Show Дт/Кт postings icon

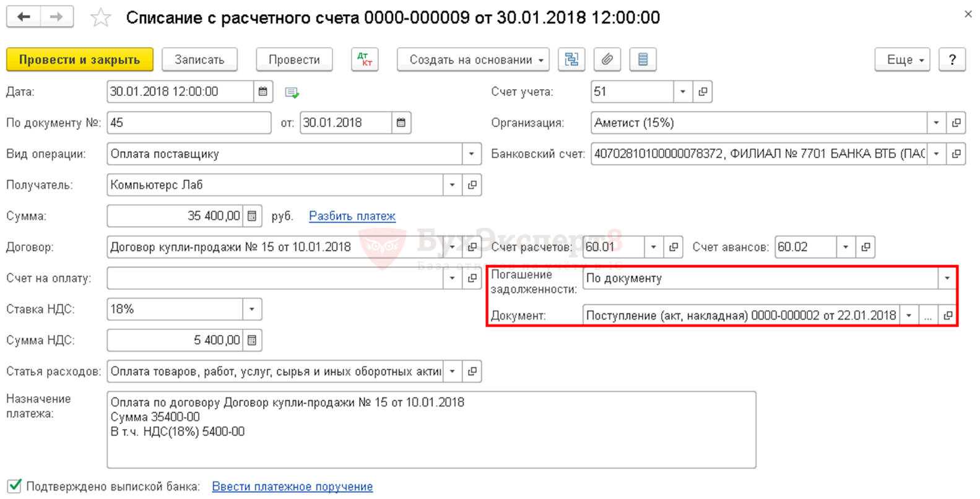tap(365, 59)
